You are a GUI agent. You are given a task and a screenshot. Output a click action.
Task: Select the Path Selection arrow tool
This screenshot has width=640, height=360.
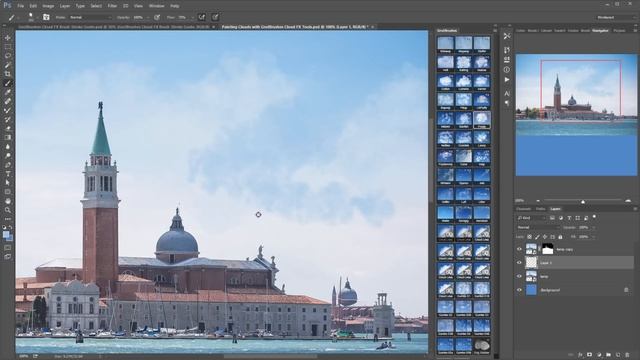coord(8,183)
